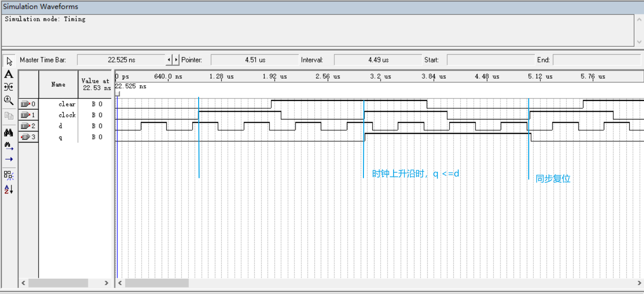The height and width of the screenshot is (294, 644).
Task: Click the B 0 value of clear
Action: (97, 104)
